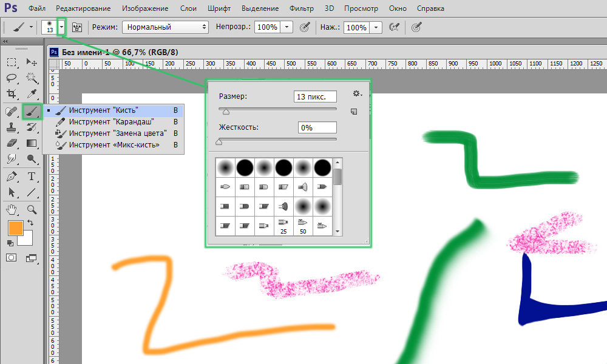
Task: Choose Инструмент «Микс-кисть» from flyout
Action: coord(113,144)
